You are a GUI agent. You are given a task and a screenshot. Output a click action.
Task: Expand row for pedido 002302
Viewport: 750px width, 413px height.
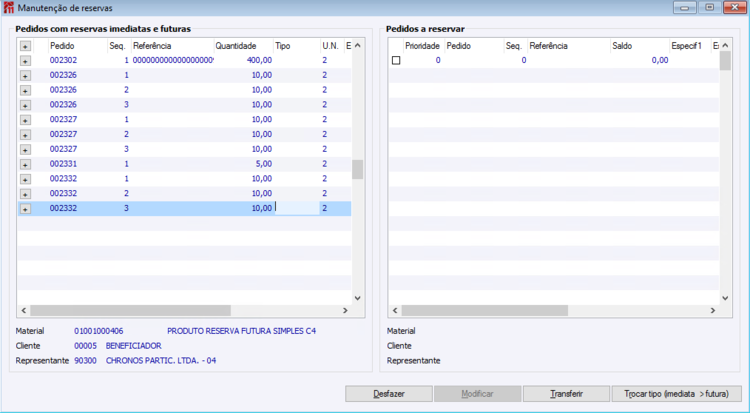pos(25,61)
